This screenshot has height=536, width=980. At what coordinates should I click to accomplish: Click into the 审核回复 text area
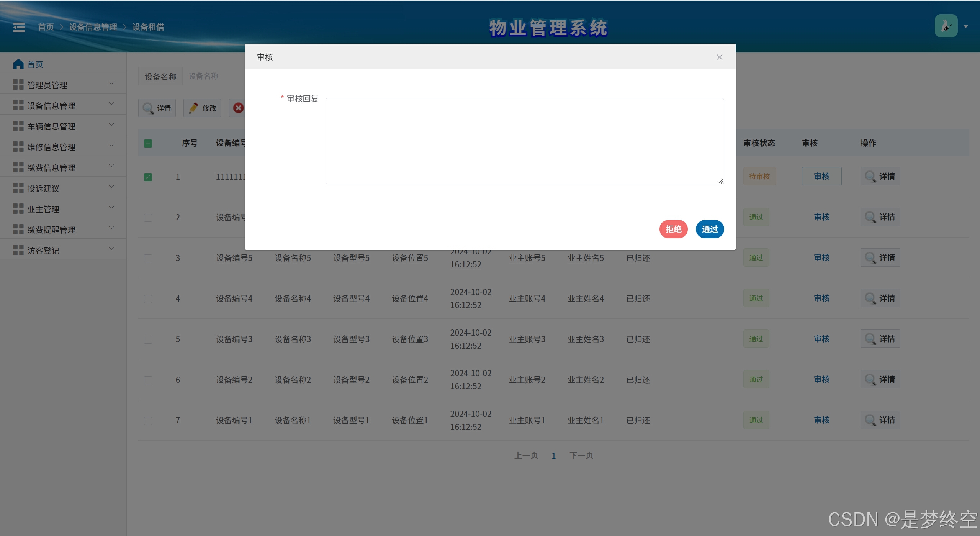(x=524, y=141)
